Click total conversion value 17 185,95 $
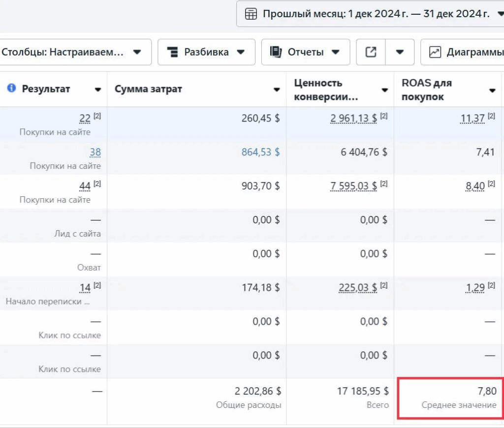Viewport: 504px width, 428px height. [x=363, y=391]
